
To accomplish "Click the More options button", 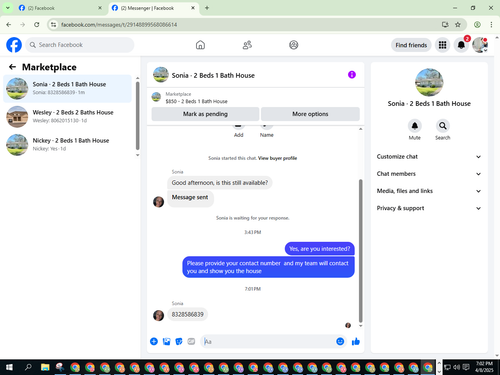I will click(310, 114).
